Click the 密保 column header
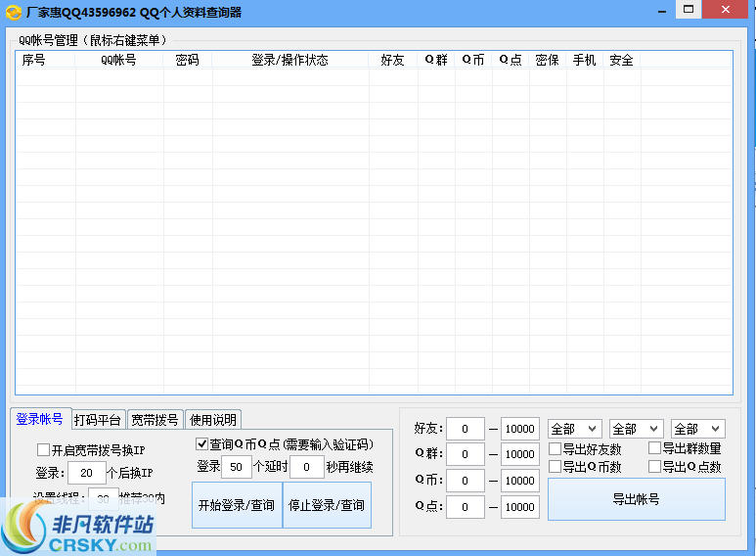756x556 pixels. click(548, 60)
